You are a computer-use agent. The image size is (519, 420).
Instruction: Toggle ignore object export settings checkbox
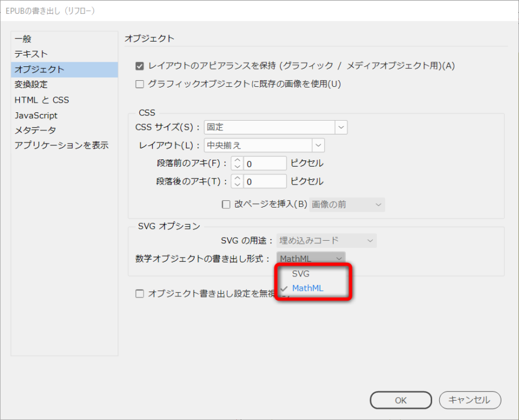click(140, 294)
